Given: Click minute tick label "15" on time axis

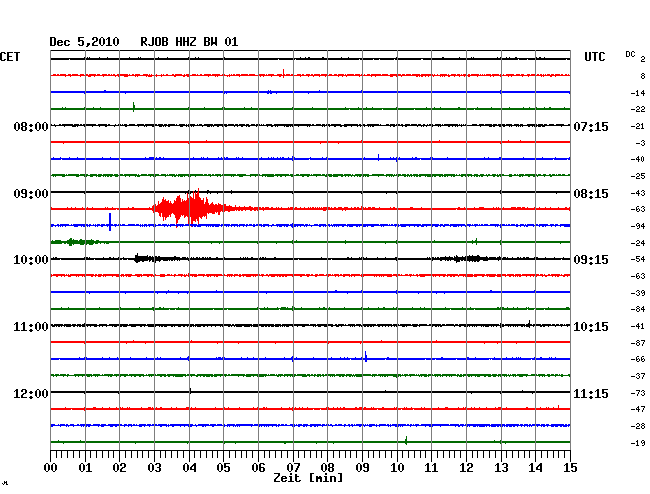Looking at the screenshot, I should coord(570,467).
